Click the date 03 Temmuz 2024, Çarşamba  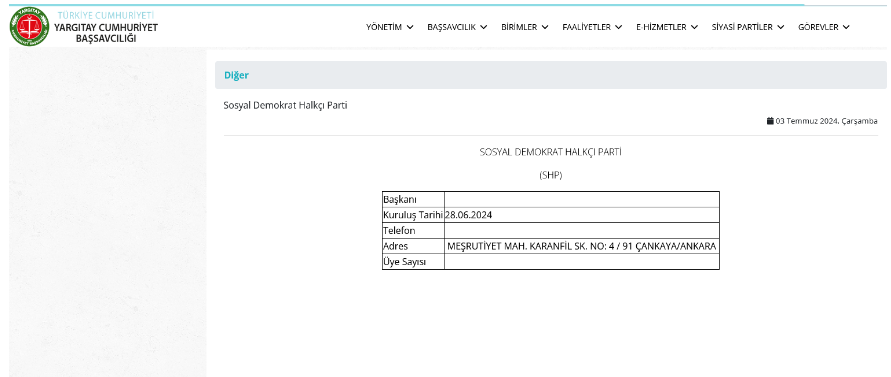[826, 121]
